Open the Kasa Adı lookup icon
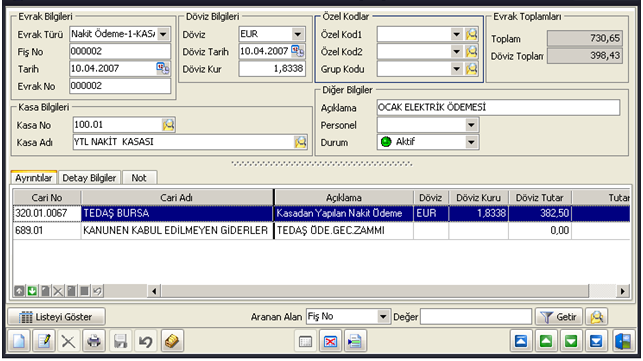The height and width of the screenshot is (361, 643). point(300,142)
